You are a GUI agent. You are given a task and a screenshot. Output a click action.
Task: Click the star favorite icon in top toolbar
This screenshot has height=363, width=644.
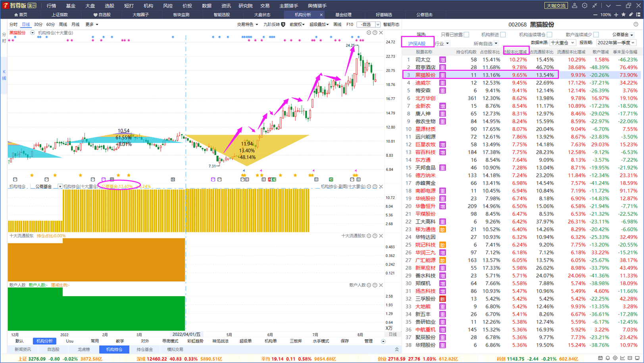(624, 15)
